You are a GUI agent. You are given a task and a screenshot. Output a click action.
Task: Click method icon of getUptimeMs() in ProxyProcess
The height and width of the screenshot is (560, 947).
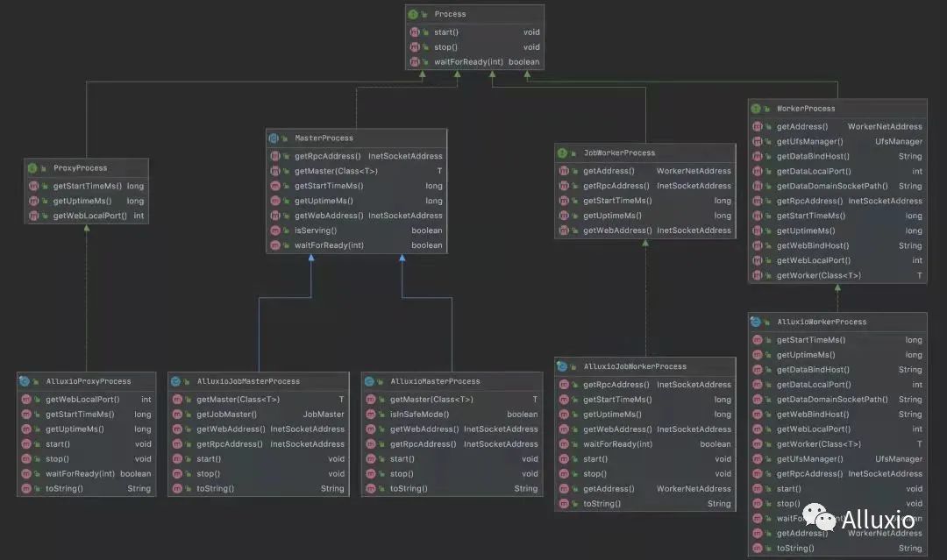(34, 201)
